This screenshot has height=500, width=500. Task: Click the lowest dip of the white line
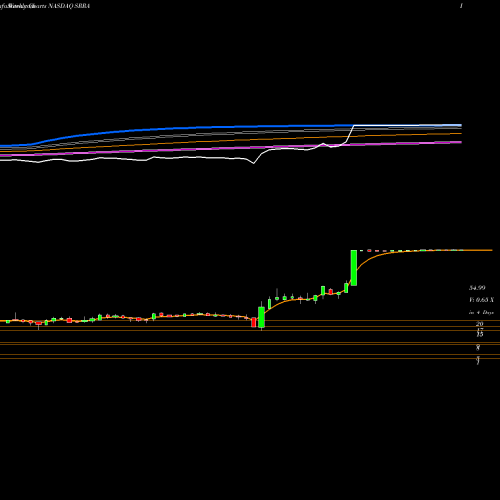pos(254,163)
